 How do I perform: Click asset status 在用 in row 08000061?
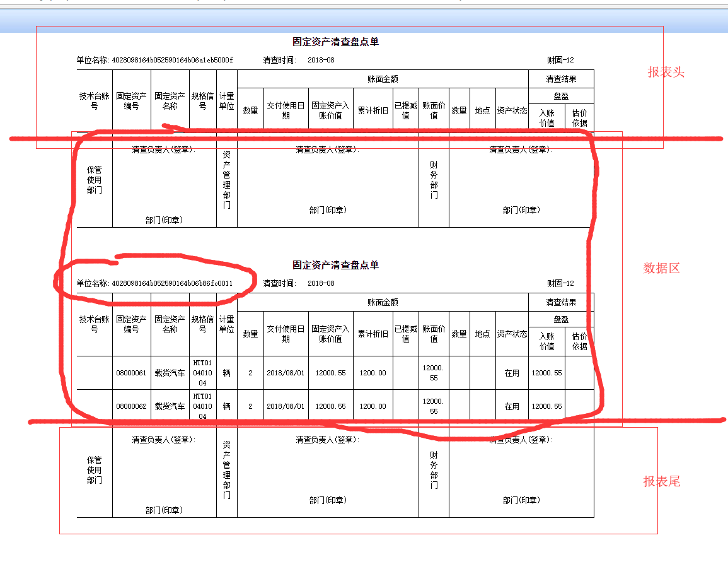click(x=512, y=373)
